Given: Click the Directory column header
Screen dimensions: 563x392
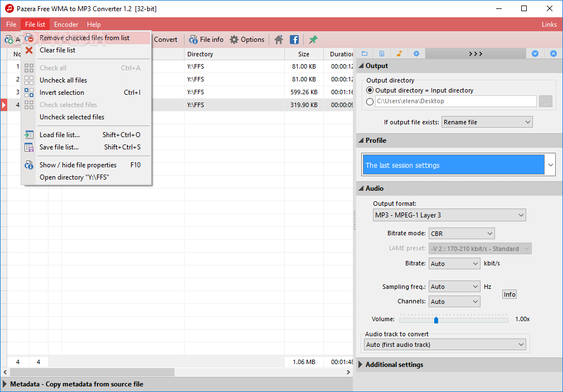Looking at the screenshot, I should [235, 54].
